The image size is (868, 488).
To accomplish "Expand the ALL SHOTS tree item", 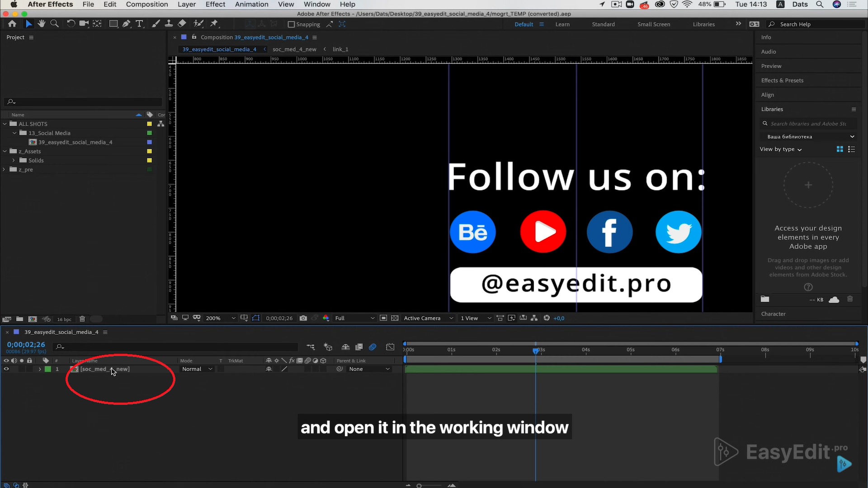I will click(x=5, y=123).
